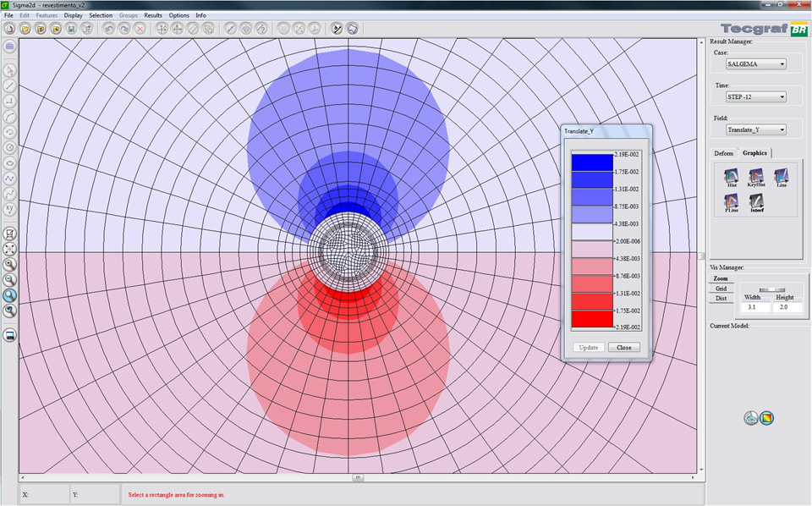Click the bright red bottom legend color
Screen dimensions: 812x506
[x=592, y=319]
